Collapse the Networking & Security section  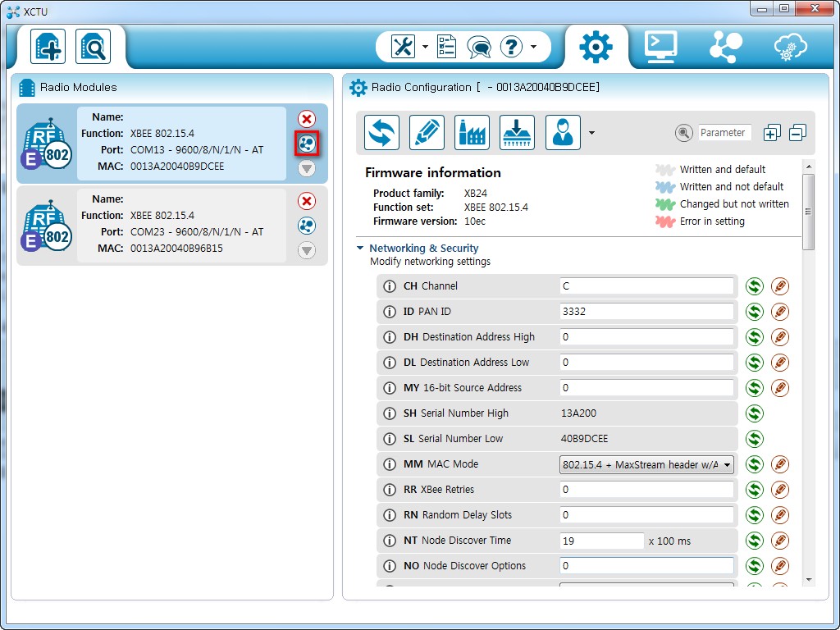click(x=360, y=248)
